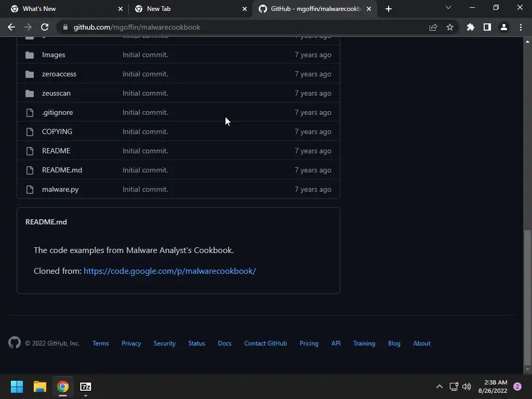Viewport: 532px width, 399px height.
Task: Share this page icon in address bar
Action: pyautogui.click(x=433, y=27)
